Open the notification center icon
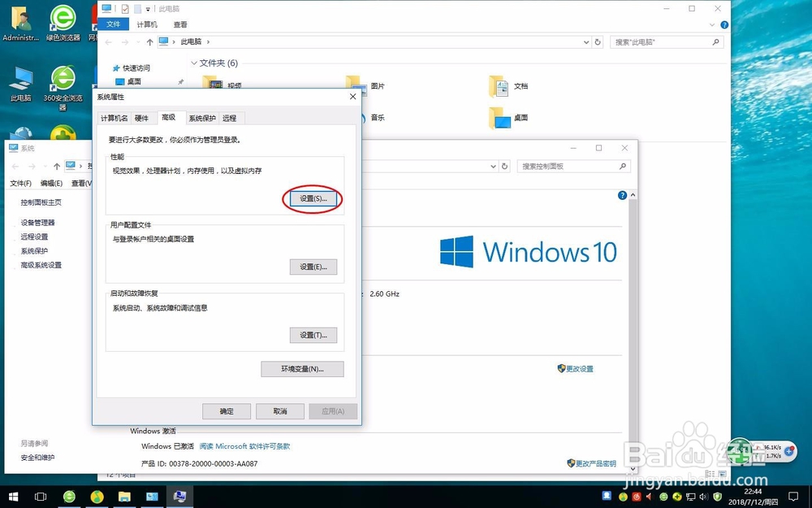 (x=793, y=497)
